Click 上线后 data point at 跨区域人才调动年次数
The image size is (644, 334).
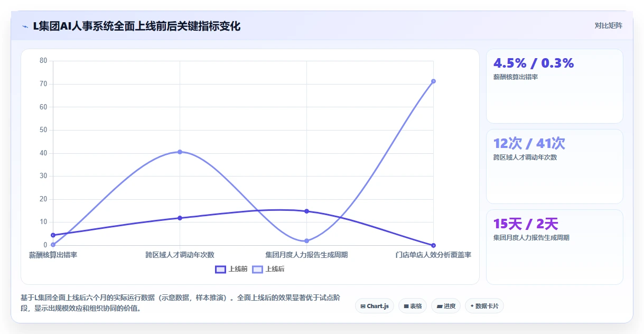[180, 152]
